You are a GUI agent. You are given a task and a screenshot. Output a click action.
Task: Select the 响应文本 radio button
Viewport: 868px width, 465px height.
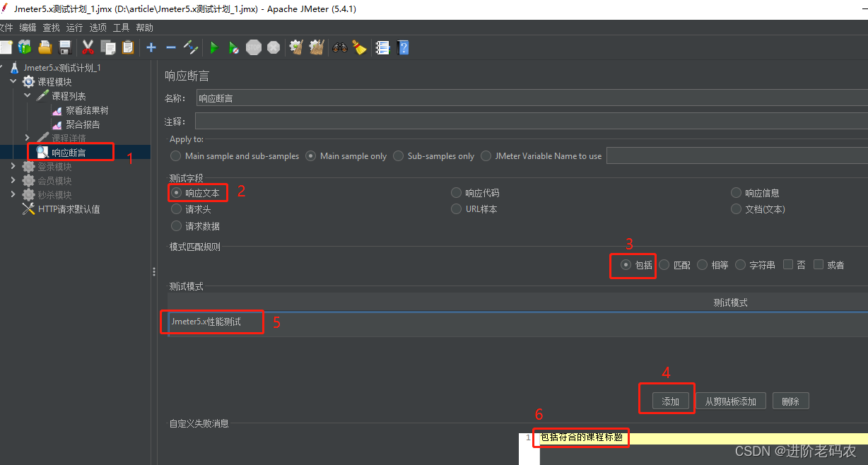click(177, 192)
